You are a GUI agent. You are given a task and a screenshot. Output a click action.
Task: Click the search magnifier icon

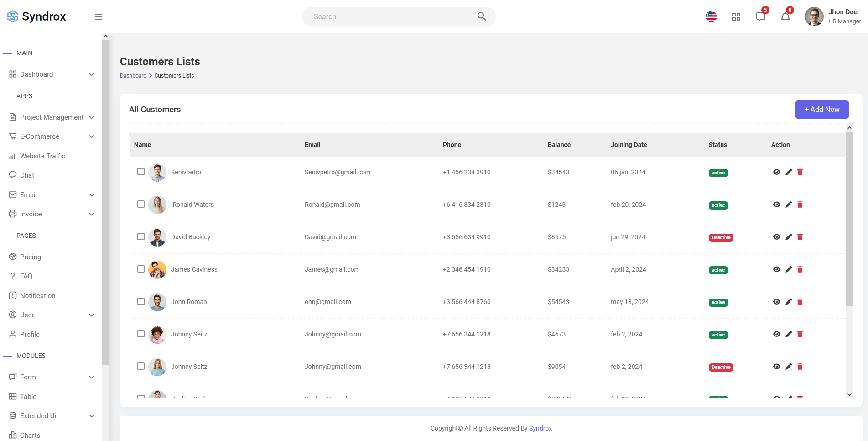tap(482, 16)
